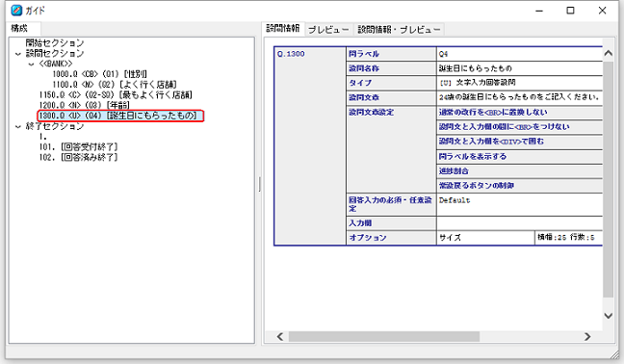Minimize the ガイド window

[x=539, y=11]
